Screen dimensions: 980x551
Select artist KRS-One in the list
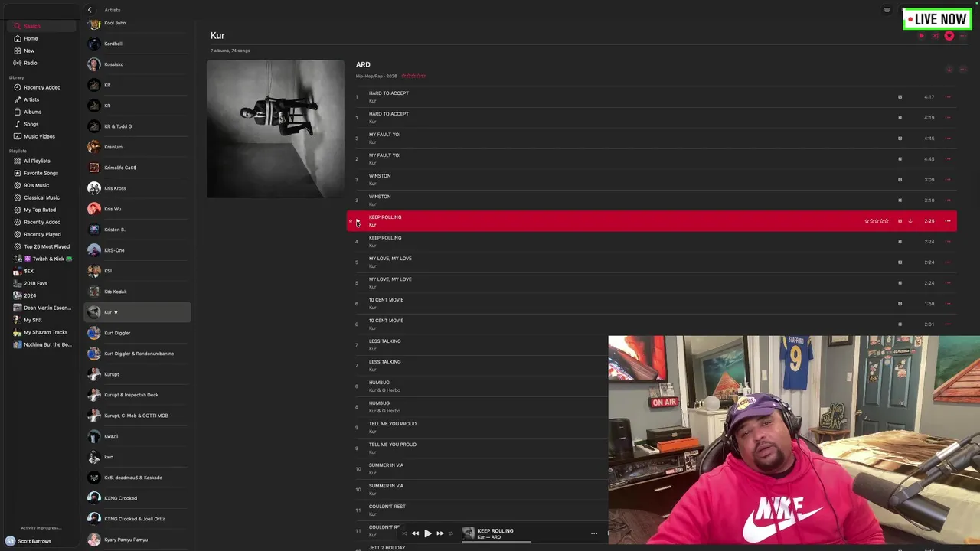tap(138, 250)
